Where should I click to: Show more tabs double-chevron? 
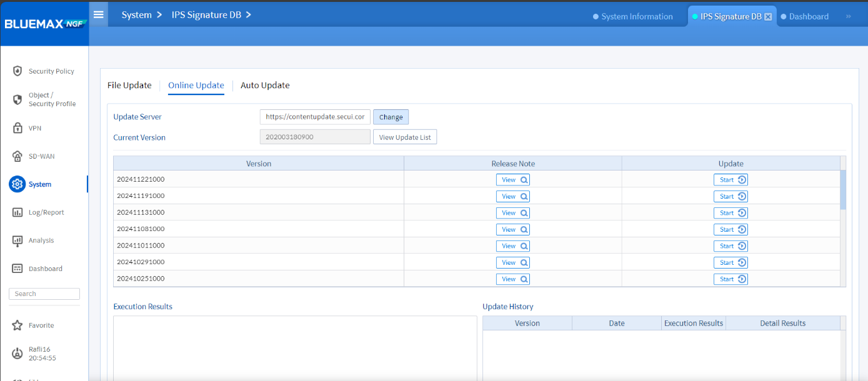coord(848,17)
